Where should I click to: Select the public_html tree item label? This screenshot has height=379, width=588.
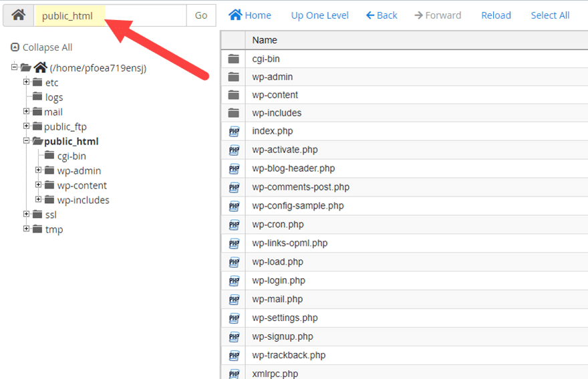(71, 142)
